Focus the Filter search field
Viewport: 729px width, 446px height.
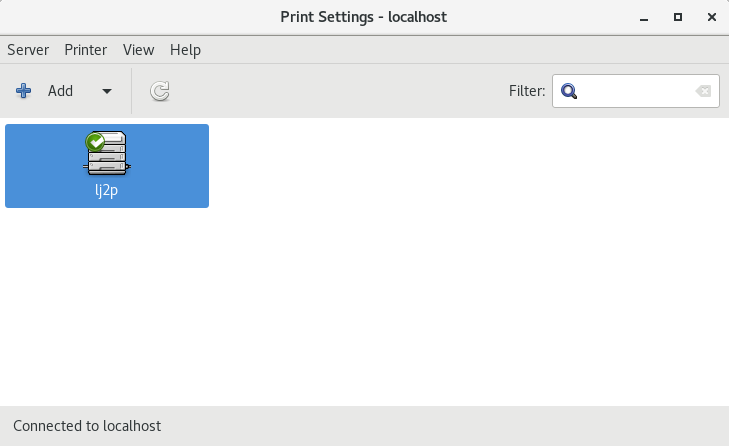pyautogui.click(x=636, y=91)
